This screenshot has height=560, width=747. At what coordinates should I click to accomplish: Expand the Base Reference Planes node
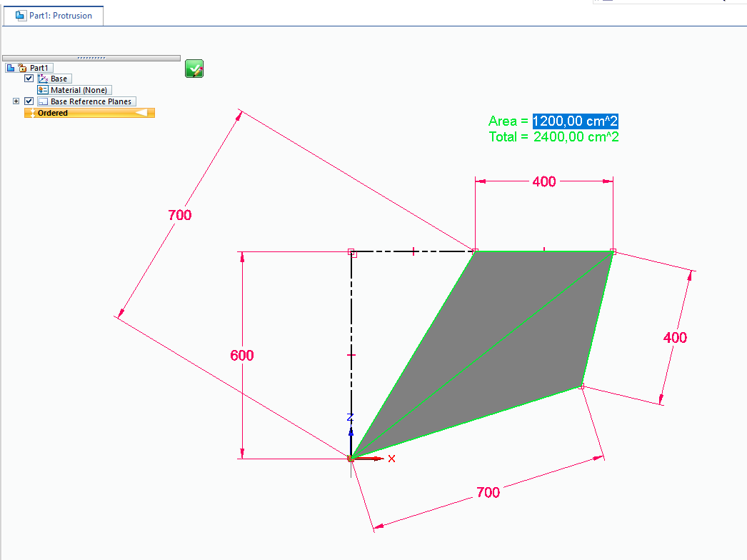coord(16,101)
